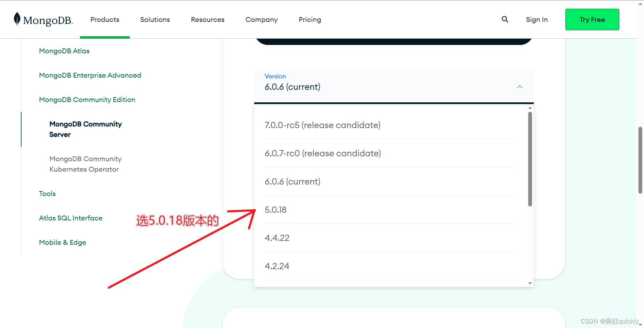Choose version 4.4.22 from the list
This screenshot has height=328, width=644.
[390, 238]
